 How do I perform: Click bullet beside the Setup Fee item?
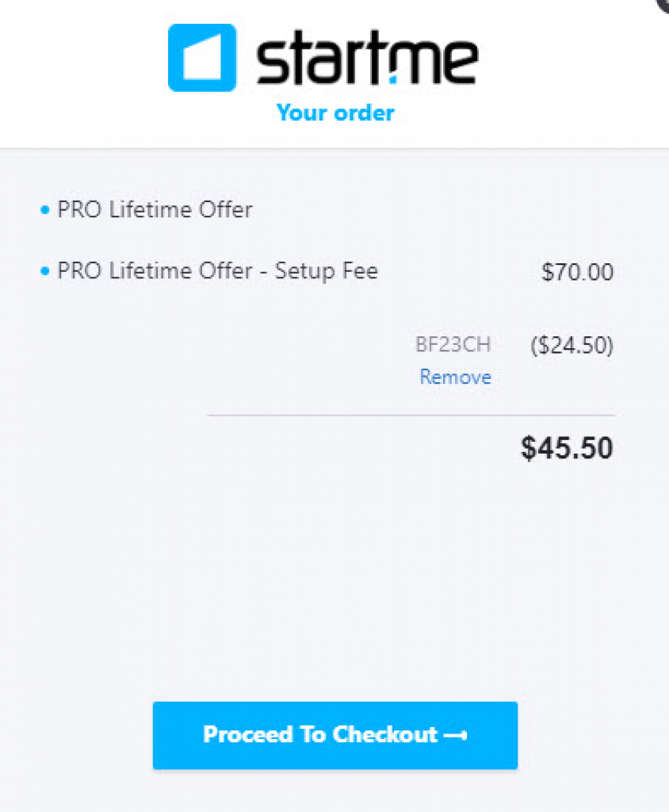click(x=44, y=272)
